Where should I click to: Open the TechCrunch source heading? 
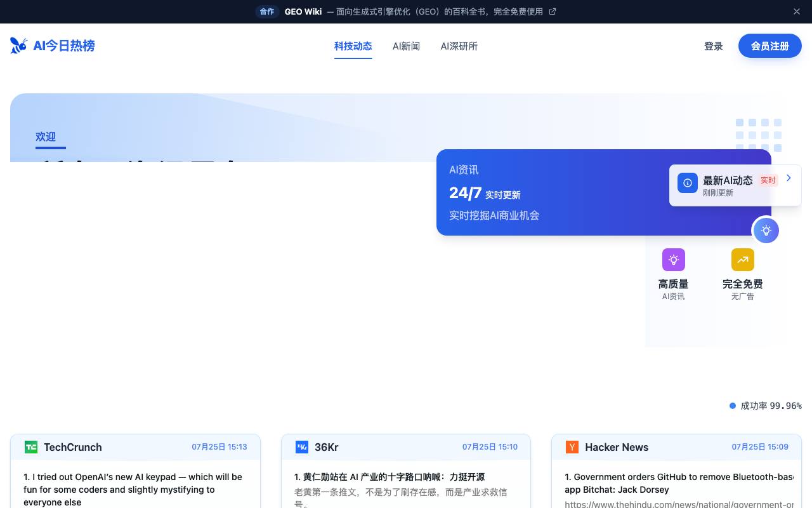coord(73,447)
